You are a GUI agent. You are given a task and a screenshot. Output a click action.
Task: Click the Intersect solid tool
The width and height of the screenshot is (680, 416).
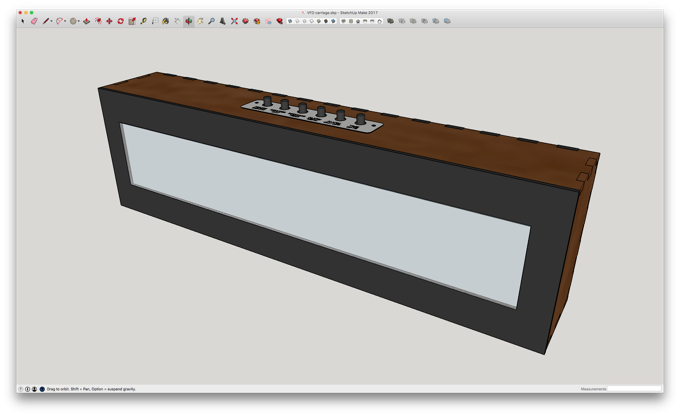402,21
